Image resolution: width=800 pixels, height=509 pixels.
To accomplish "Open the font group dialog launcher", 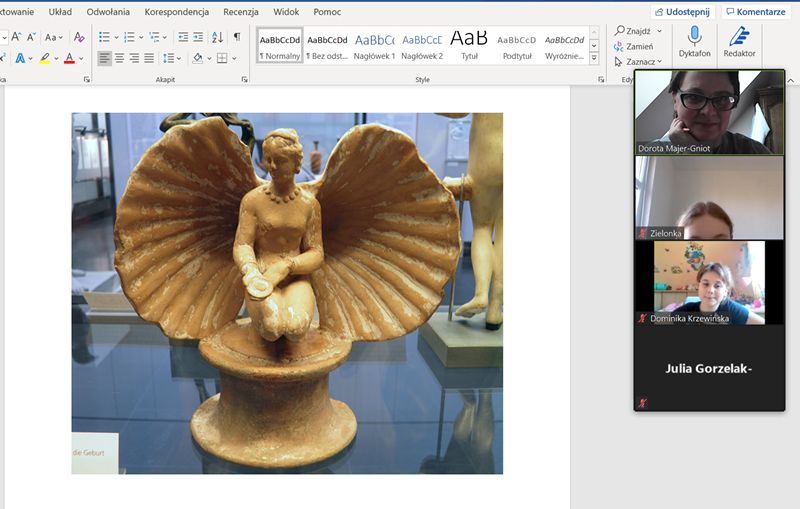I will coord(87,80).
